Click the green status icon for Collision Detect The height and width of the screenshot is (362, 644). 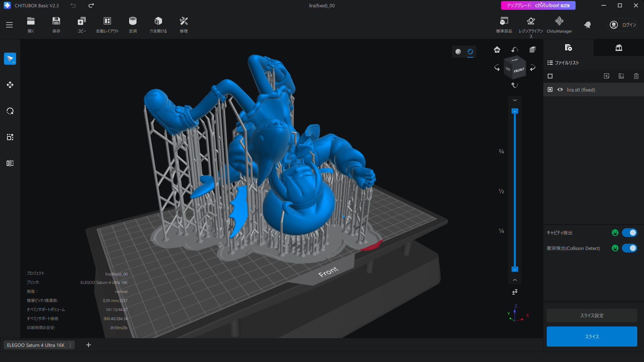(615, 248)
